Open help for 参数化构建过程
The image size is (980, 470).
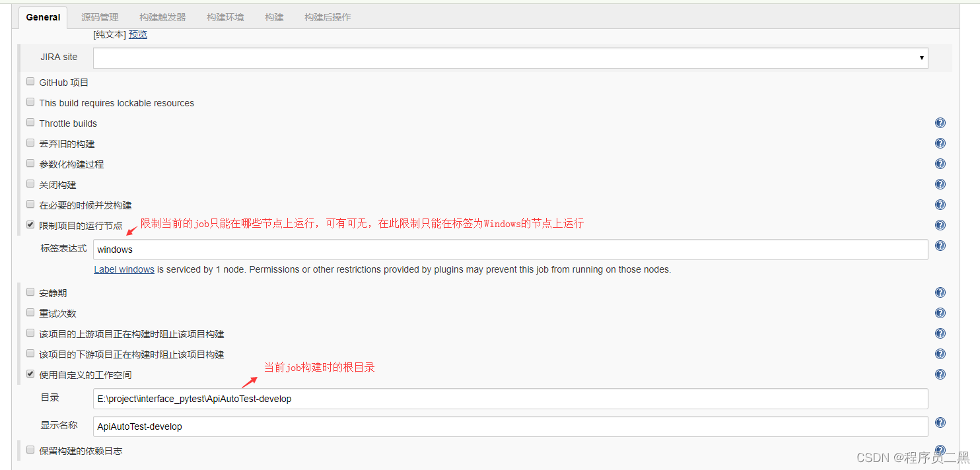(x=940, y=164)
